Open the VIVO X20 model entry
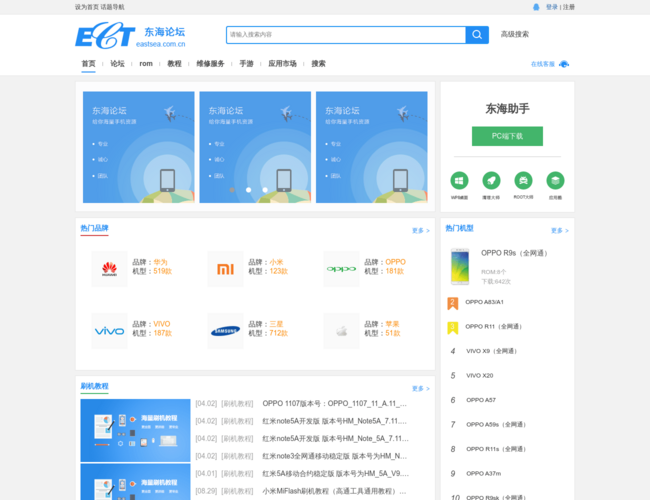Screen dimensions: 650x500 480,375
